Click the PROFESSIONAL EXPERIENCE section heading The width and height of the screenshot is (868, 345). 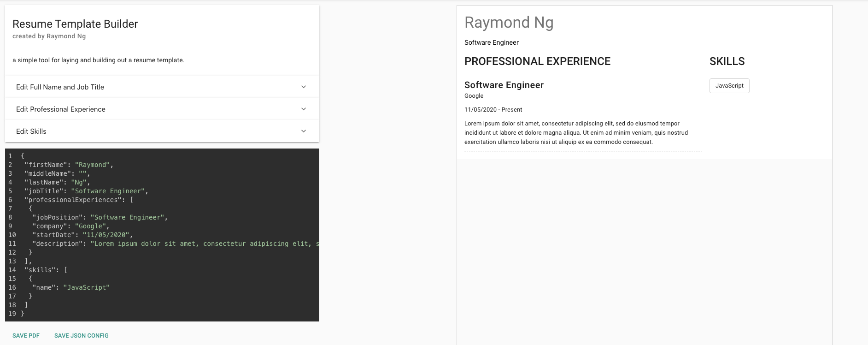(537, 61)
